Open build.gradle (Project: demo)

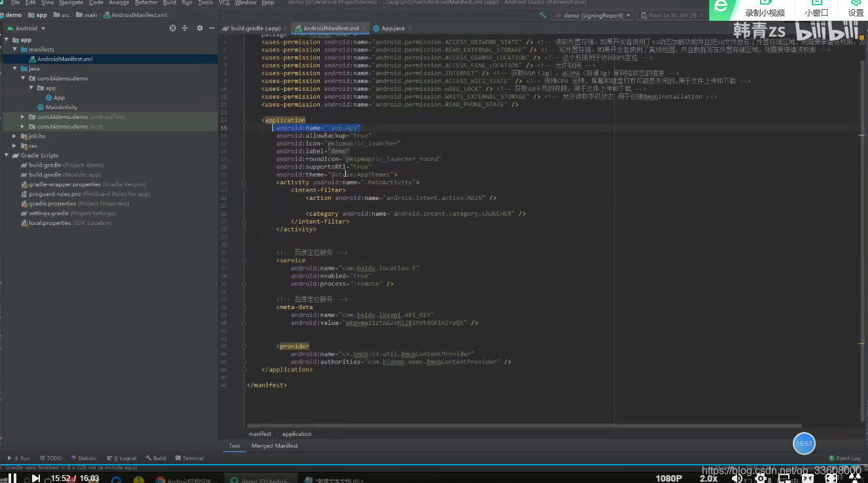coord(66,165)
